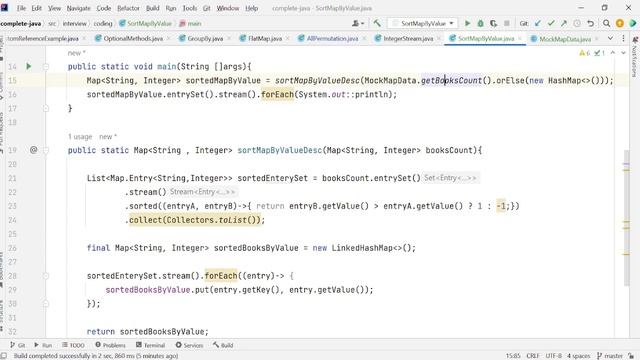
Task: Open the Edit menu
Action: click(37, 8)
